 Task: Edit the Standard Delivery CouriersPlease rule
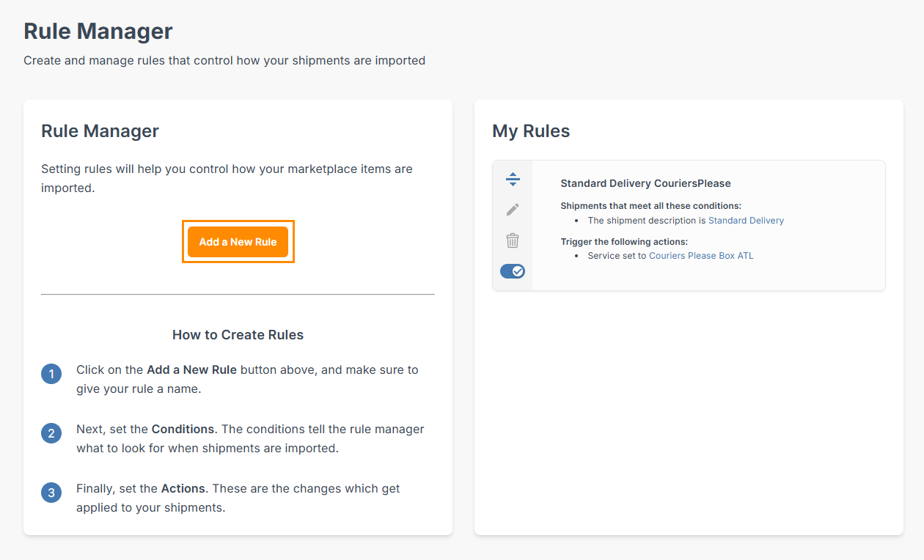pos(513,210)
